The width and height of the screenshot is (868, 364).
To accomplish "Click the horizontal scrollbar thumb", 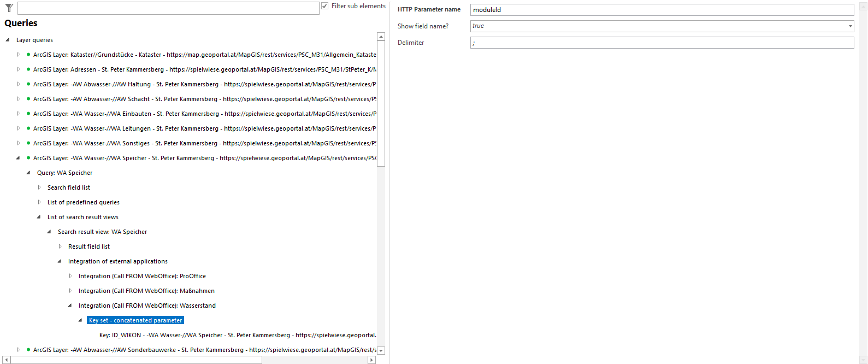I will coord(136,360).
